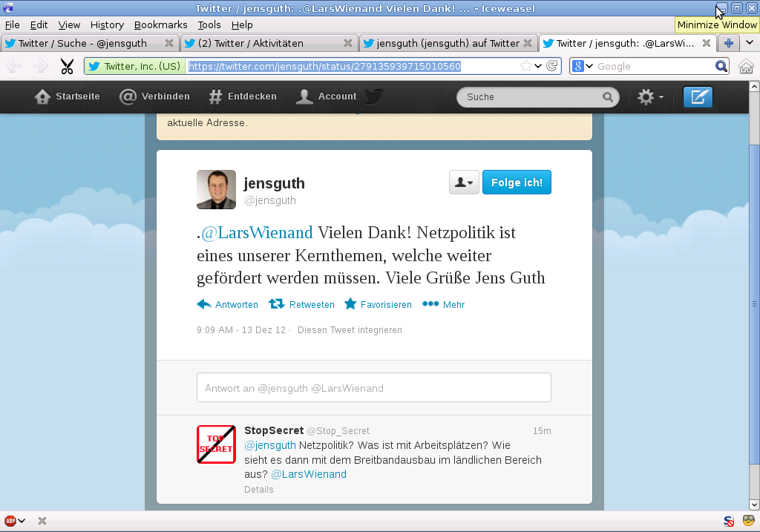Image resolution: width=760 pixels, height=532 pixels.
Task: Click the Adblock Plus icon in status bar
Action: (10, 521)
